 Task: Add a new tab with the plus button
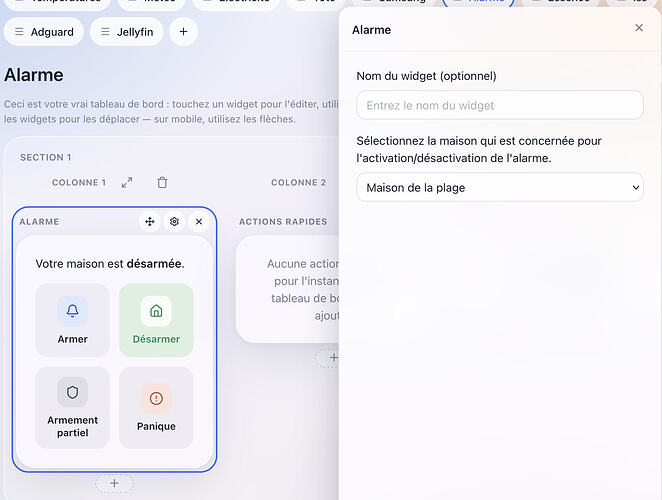tap(183, 32)
